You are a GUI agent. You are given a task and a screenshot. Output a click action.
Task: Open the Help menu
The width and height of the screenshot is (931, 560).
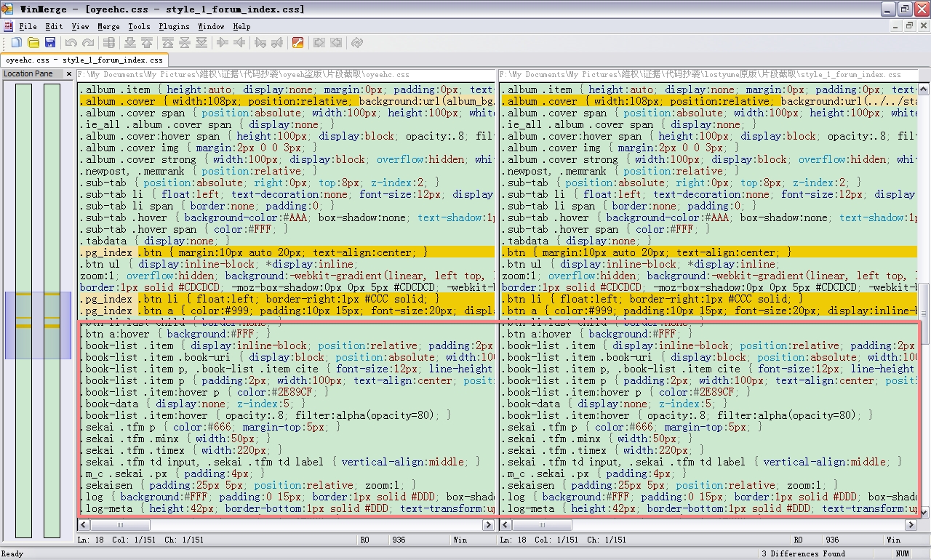click(241, 26)
